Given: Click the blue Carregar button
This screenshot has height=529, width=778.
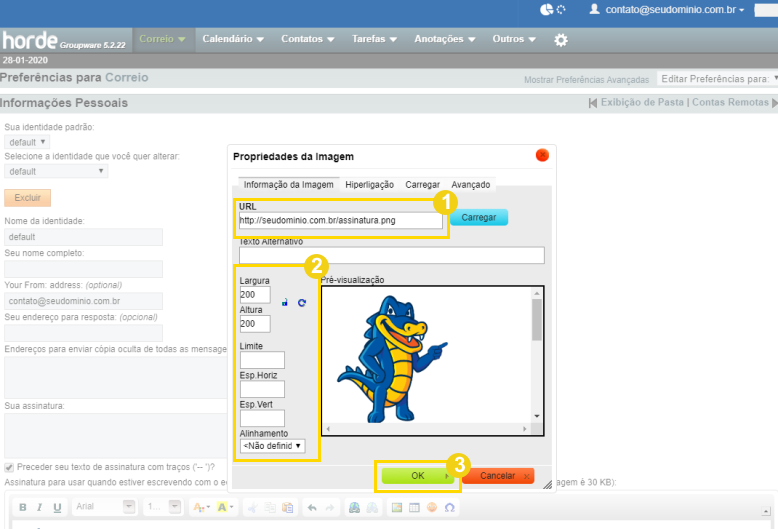Looking at the screenshot, I should 479,217.
